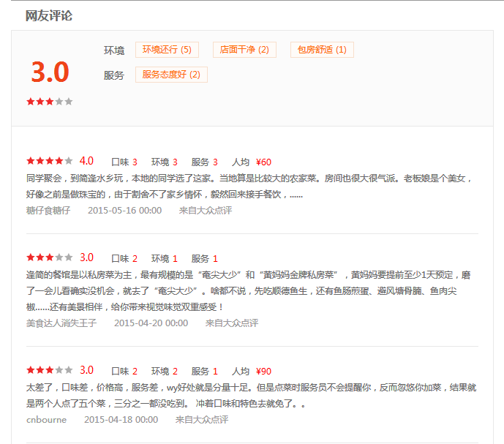This screenshot has height=444, width=504.
Task: Open reviewer 糖仔食糖仔's profile
Action: [x=48, y=210]
